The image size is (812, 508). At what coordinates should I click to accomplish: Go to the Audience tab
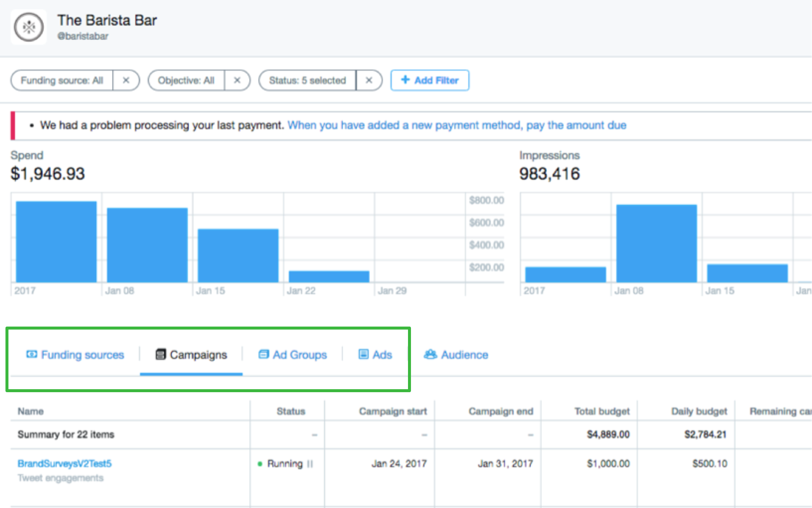[456, 355]
